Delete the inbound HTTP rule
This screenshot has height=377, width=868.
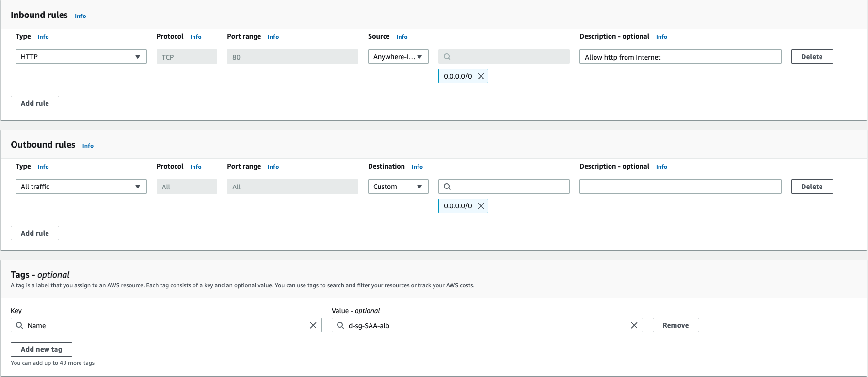point(811,57)
